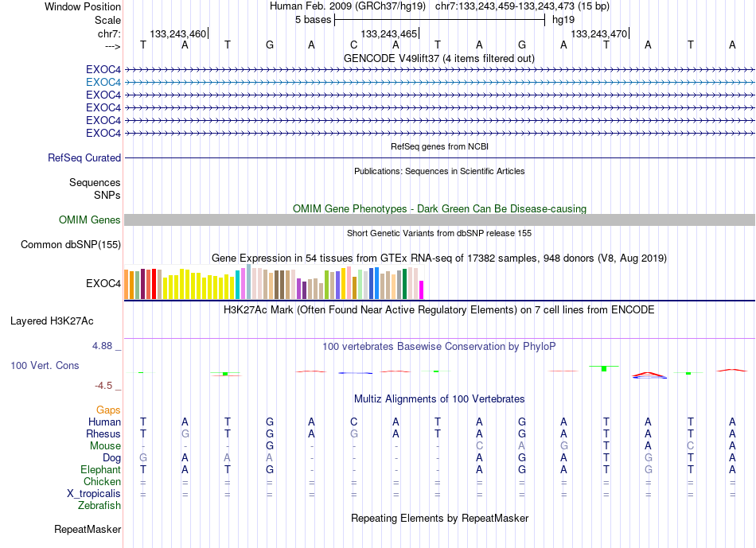
Task: Click 'Multiz Alignments of 100 Vertebrates' title
Action: coord(439,399)
